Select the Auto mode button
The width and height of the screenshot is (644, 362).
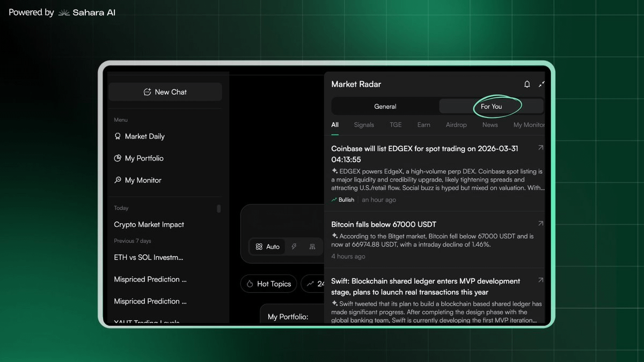tap(267, 247)
